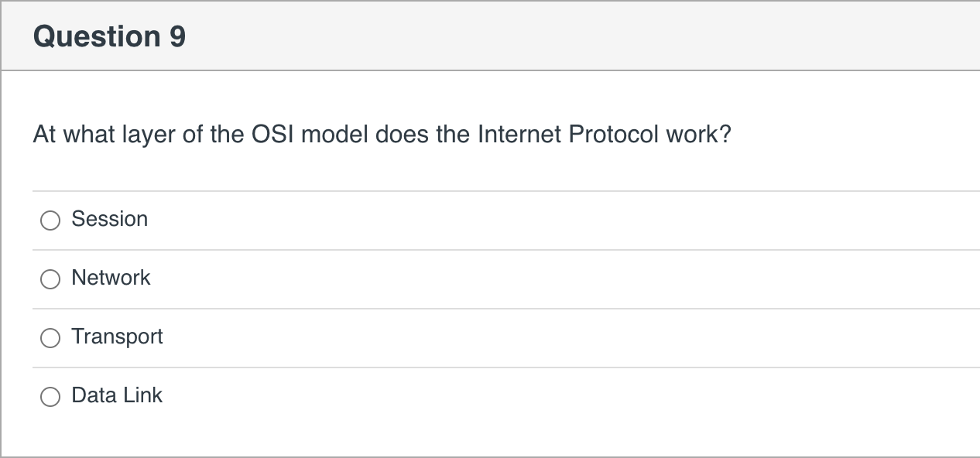Click the Transport answer label
The height and width of the screenshot is (458, 980).
click(x=117, y=337)
